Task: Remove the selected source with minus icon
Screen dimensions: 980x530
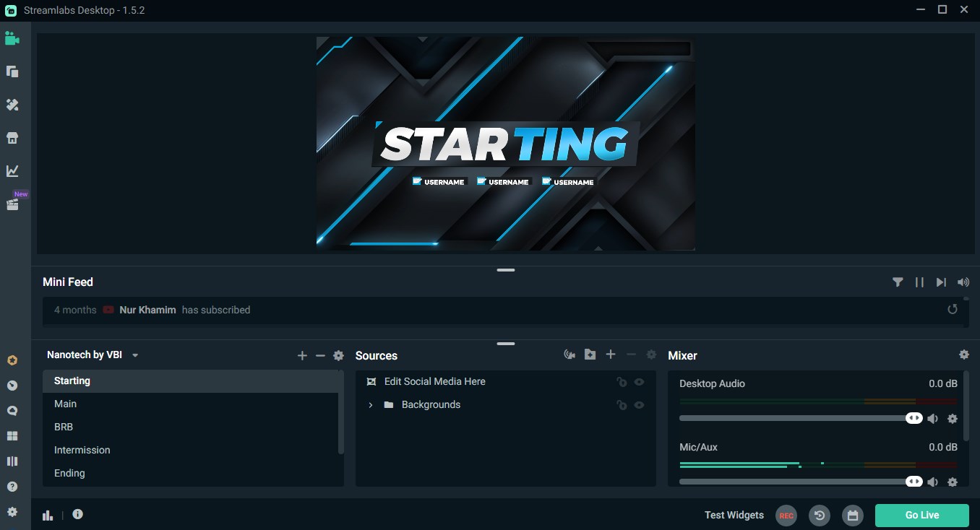Action: pyautogui.click(x=631, y=355)
